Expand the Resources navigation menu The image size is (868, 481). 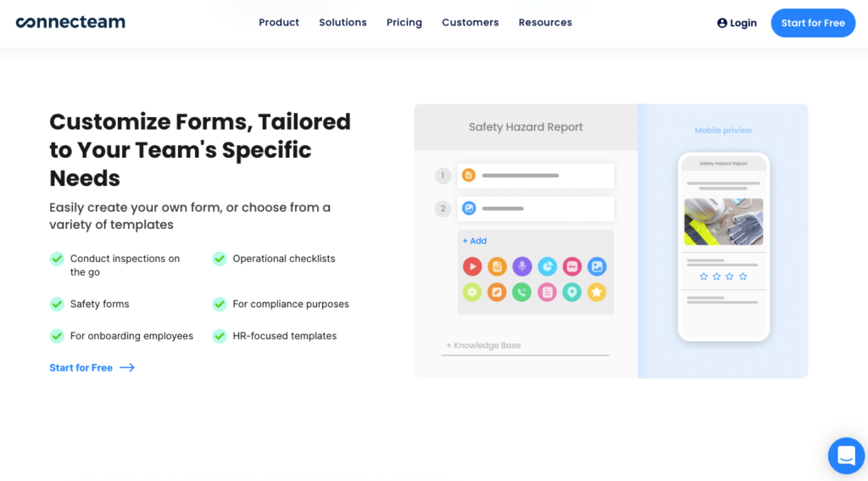pos(545,23)
